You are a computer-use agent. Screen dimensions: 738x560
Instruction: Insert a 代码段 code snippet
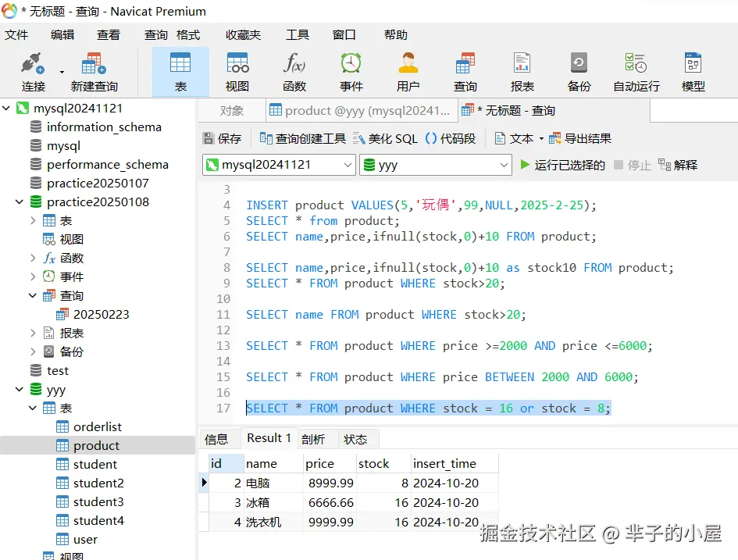tap(450, 138)
